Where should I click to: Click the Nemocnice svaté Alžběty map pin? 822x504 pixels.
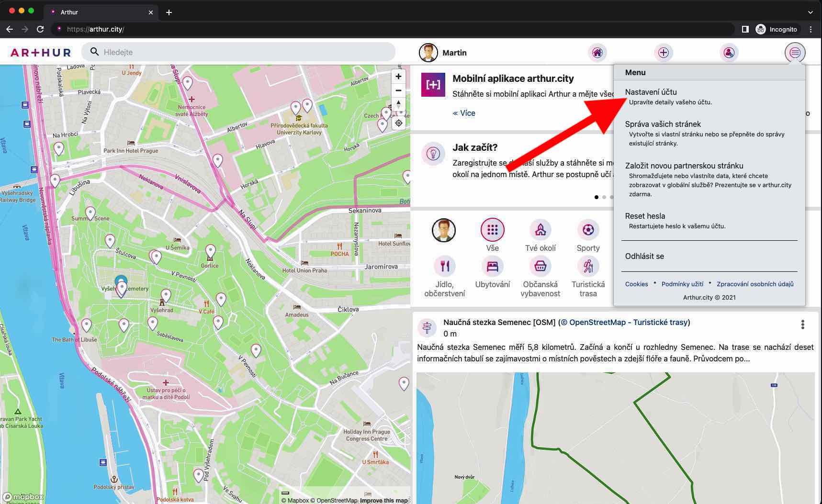tap(188, 83)
